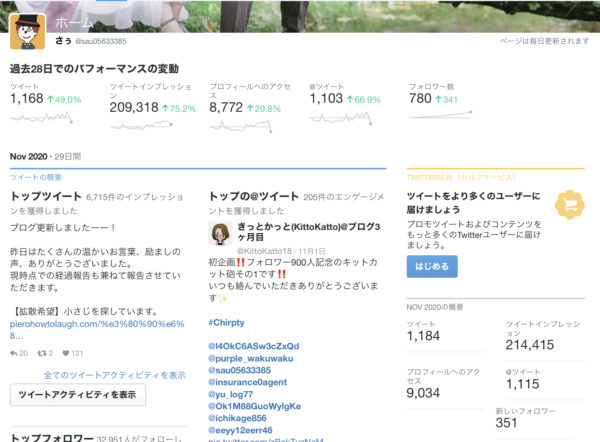The image size is (600, 442).
Task: Open the #Chirpty hashtag
Action: coord(226,323)
